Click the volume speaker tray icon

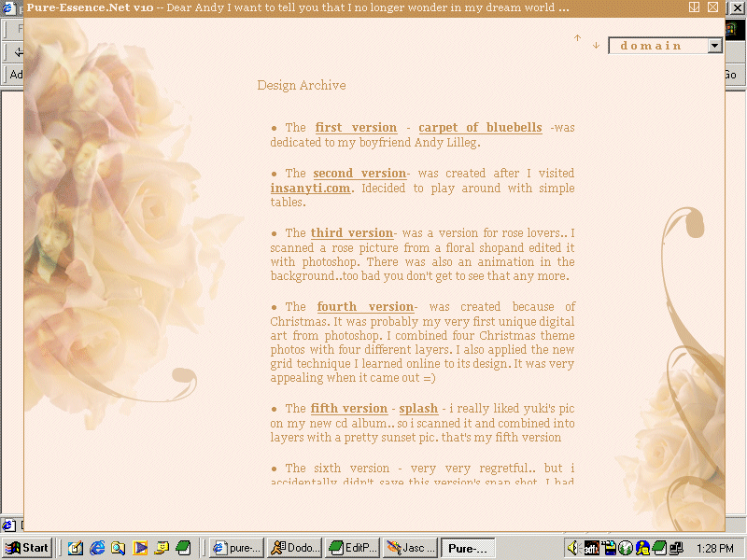[573, 548]
